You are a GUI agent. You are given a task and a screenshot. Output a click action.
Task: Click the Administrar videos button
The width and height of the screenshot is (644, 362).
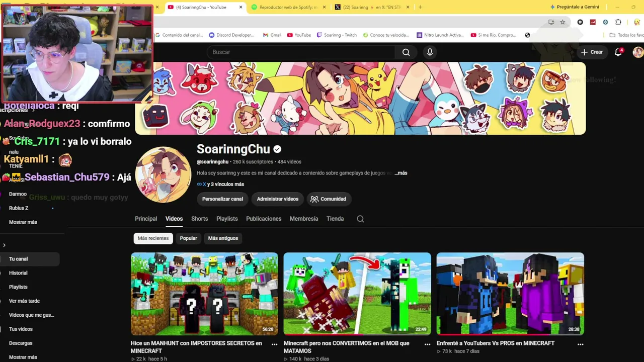(278, 199)
